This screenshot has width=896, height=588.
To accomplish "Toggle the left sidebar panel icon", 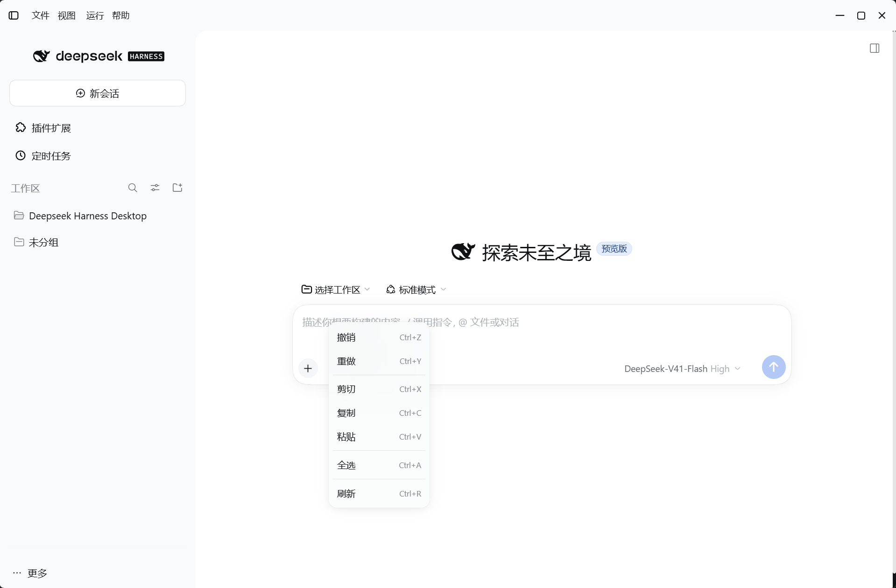I will click(14, 15).
